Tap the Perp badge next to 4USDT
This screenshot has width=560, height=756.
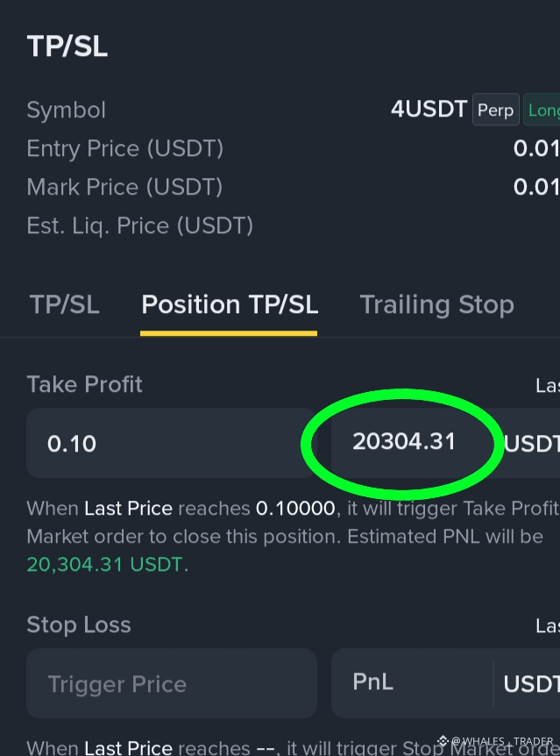coord(495,110)
